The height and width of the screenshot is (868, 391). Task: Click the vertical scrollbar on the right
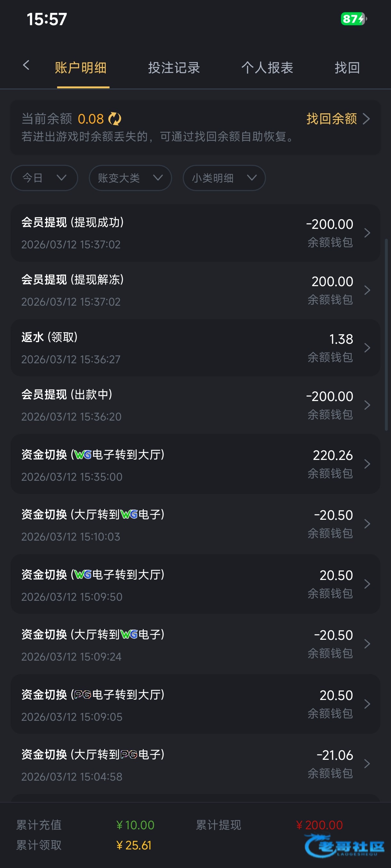pos(386,334)
